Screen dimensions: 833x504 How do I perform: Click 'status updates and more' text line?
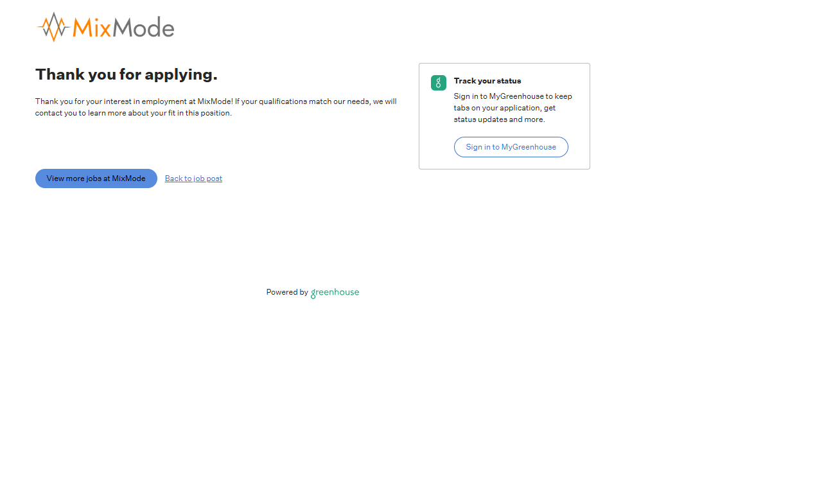click(499, 119)
